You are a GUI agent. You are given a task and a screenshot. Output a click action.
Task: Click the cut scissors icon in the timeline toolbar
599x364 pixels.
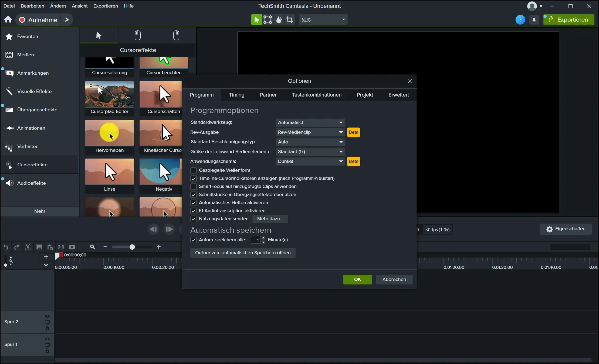pos(28,247)
